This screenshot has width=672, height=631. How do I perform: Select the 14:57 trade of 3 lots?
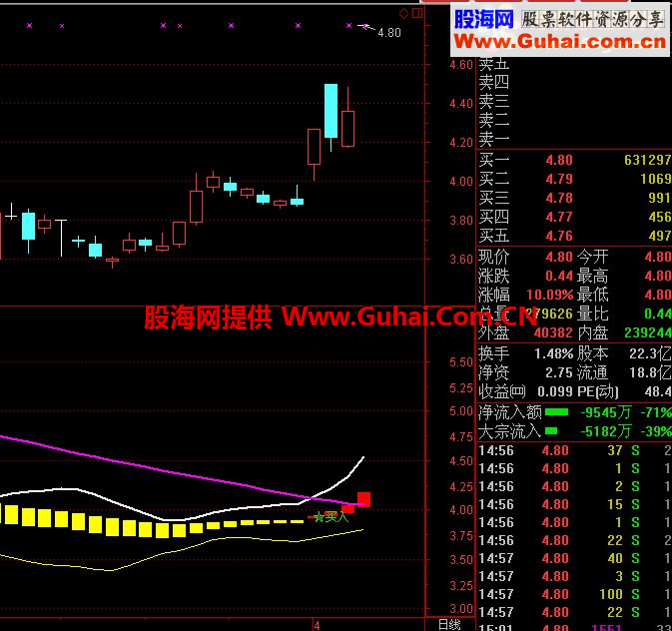574,576
